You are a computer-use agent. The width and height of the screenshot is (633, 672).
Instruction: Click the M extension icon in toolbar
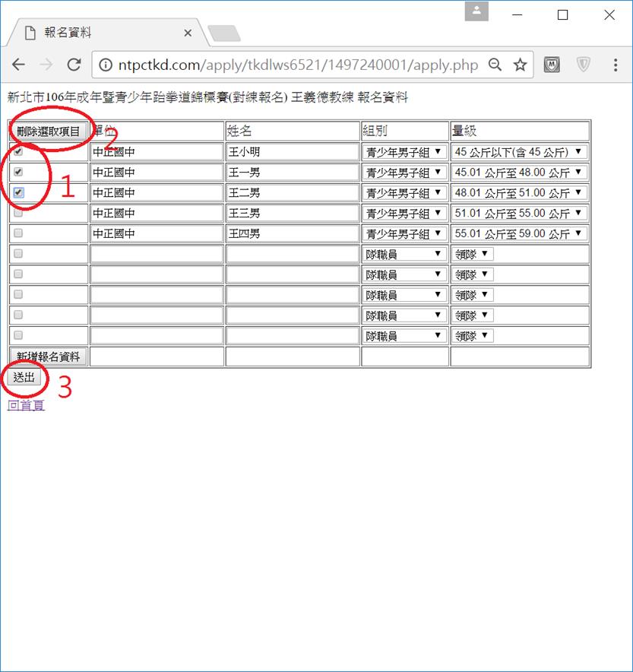(x=552, y=65)
